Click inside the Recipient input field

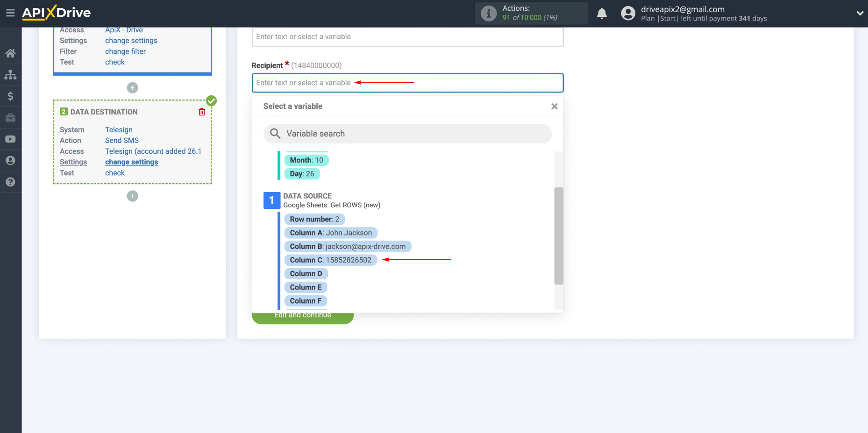click(x=407, y=83)
